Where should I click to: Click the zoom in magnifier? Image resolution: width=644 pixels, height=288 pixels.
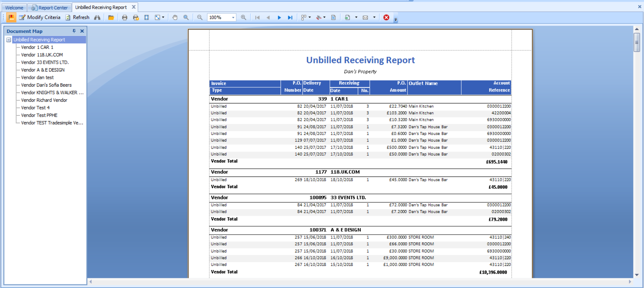[x=244, y=17]
